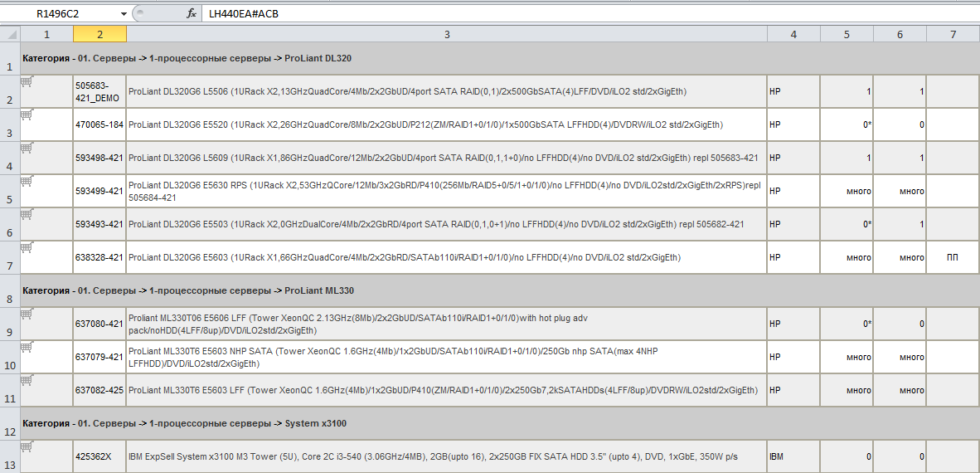980x473 pixels.
Task: Click description ProLiant DL320G6 L5609
Action: [447, 158]
